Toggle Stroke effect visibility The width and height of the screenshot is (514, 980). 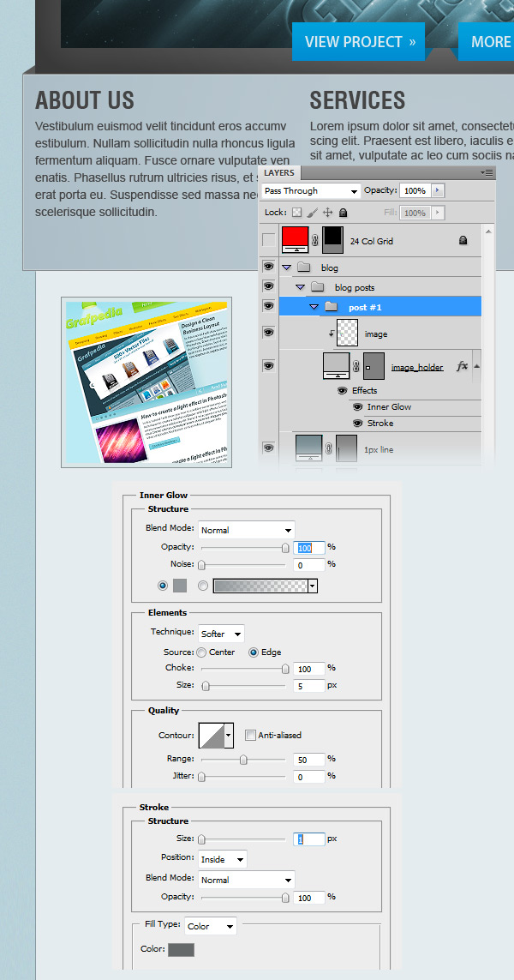(x=358, y=424)
